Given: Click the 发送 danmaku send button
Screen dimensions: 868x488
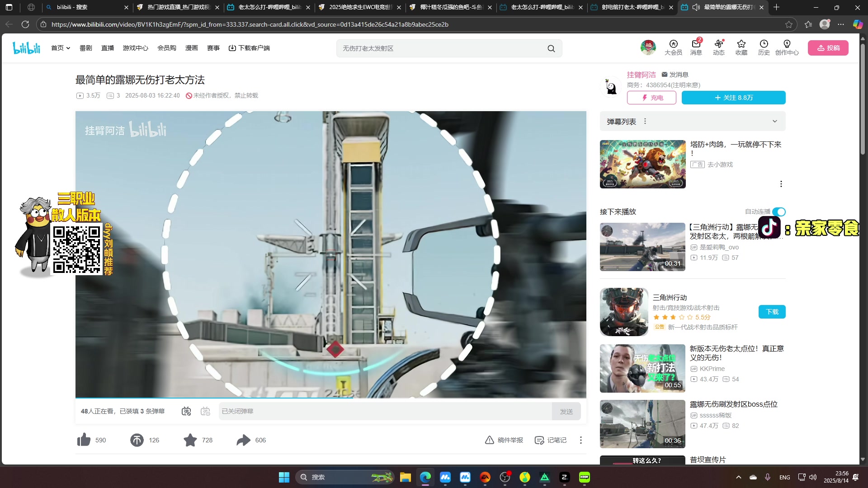Looking at the screenshot, I should (566, 411).
